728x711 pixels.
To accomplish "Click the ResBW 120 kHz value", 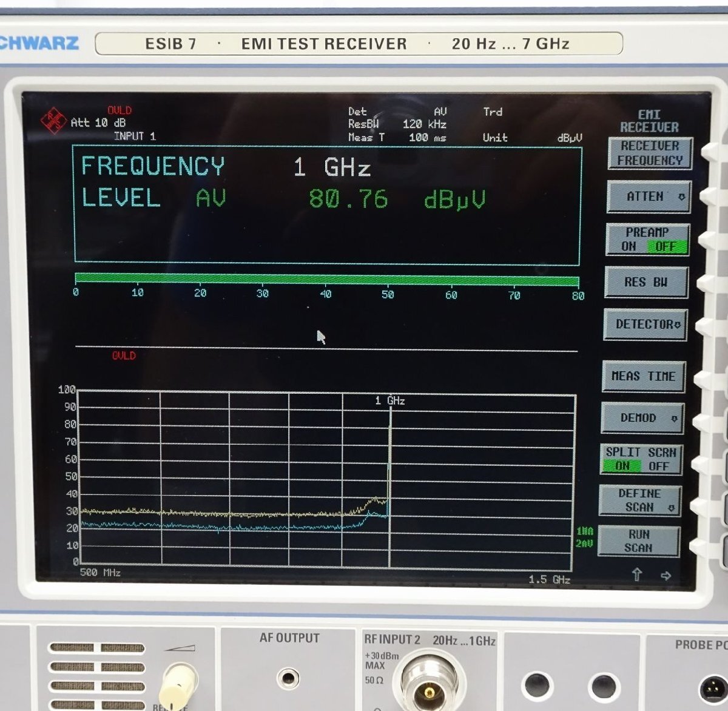I will [424, 124].
